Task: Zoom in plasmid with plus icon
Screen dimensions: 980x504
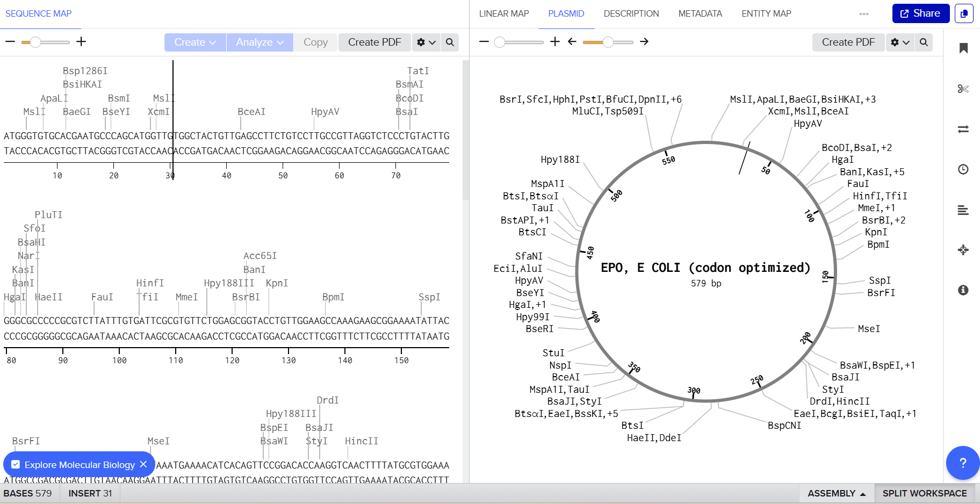Action: 555,42
